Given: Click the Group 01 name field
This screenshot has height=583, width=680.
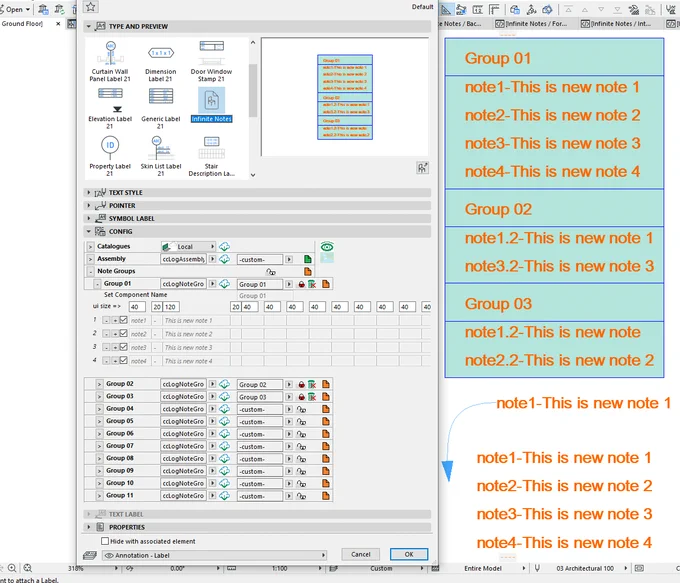Looking at the screenshot, I should (x=260, y=285).
